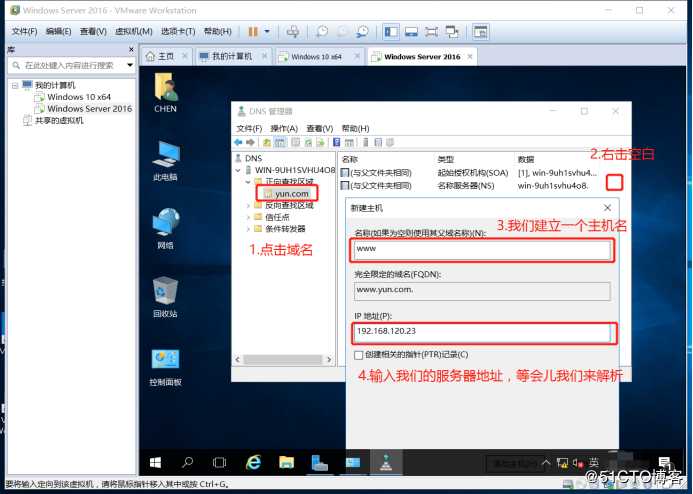
Task: Click the host name field containing www
Action: coord(482,250)
